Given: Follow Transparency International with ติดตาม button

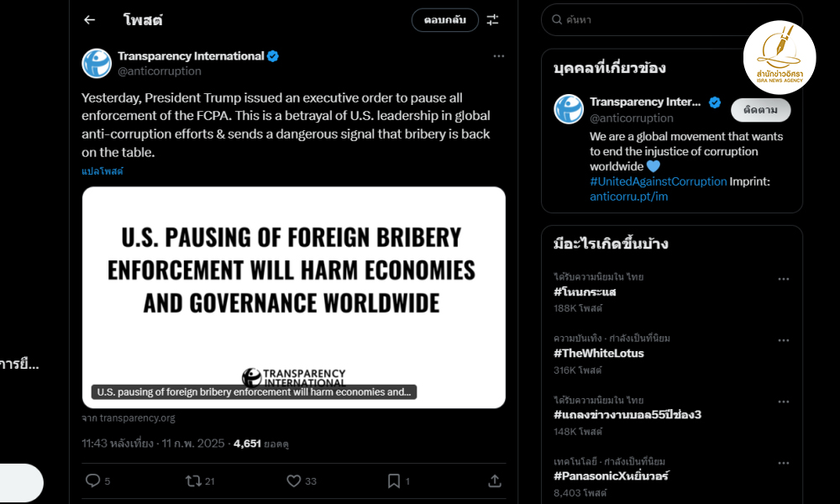Looking at the screenshot, I should tap(760, 110).
